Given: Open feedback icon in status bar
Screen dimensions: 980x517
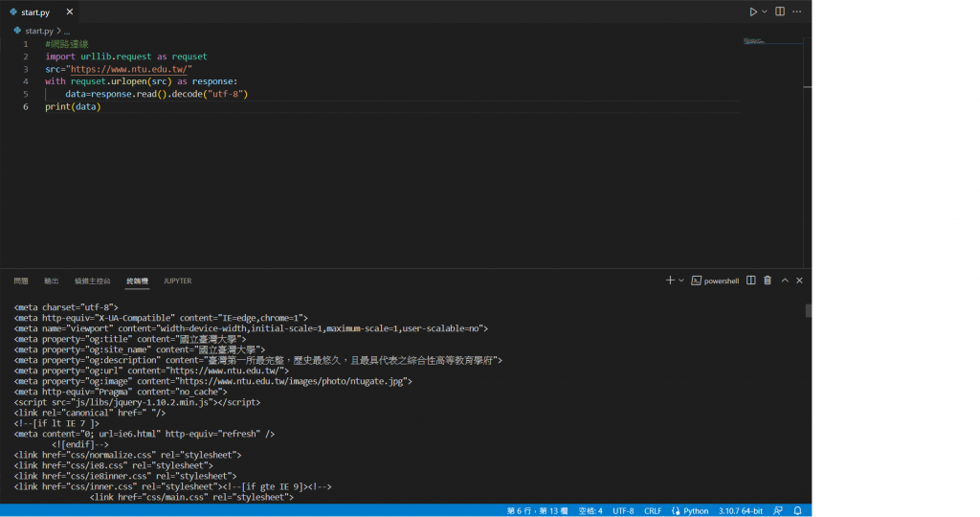Looking at the screenshot, I should (778, 510).
